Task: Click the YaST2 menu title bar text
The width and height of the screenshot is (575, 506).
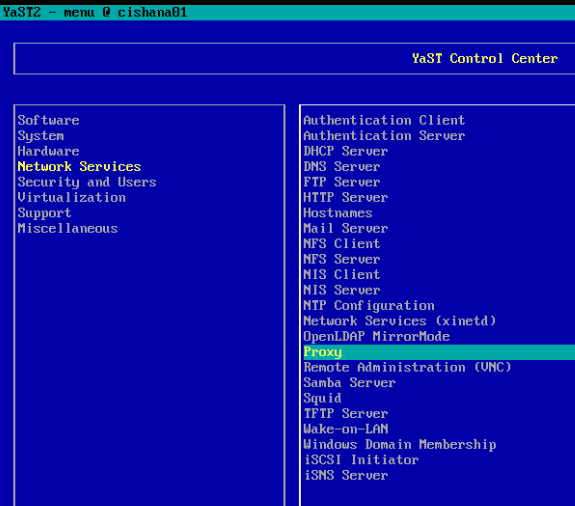Action: [95, 12]
